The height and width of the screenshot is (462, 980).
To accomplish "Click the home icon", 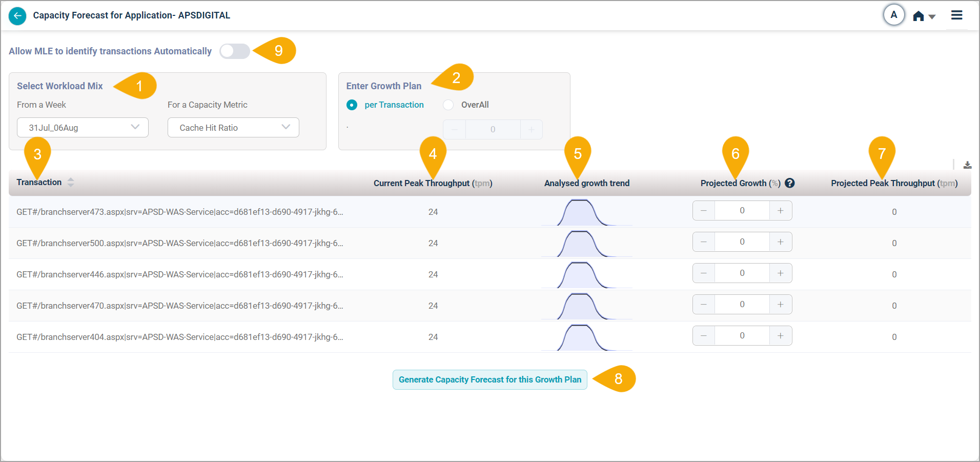I will point(918,16).
